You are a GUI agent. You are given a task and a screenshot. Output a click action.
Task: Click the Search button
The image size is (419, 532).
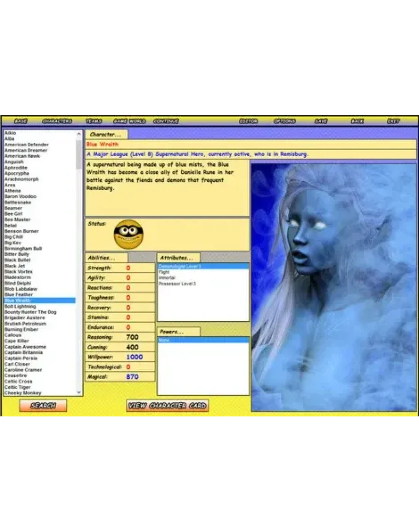(x=43, y=406)
